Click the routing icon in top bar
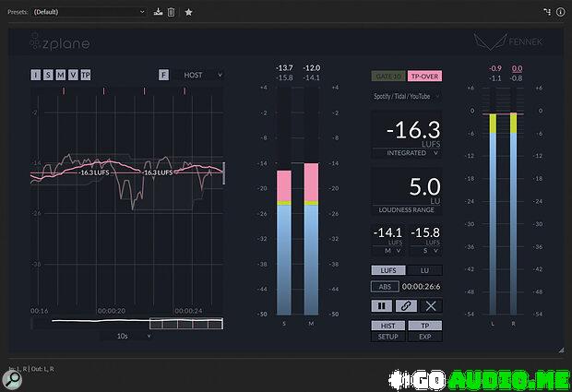The width and height of the screenshot is (572, 392). 546,12
